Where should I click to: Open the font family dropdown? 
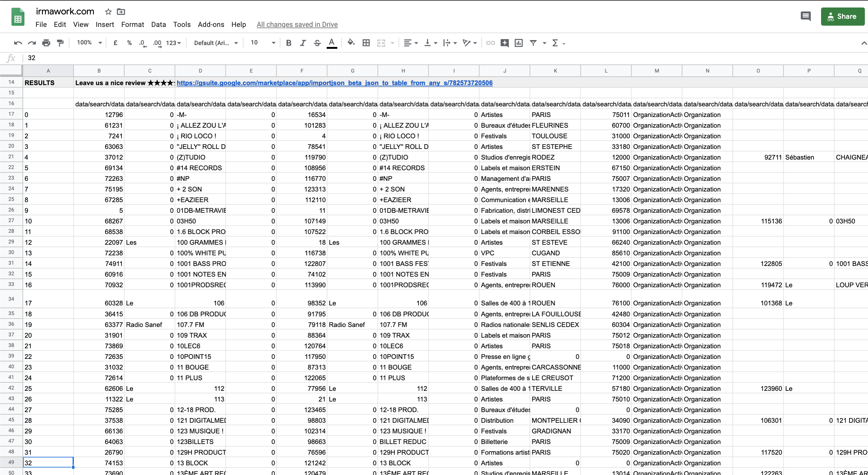click(x=216, y=43)
